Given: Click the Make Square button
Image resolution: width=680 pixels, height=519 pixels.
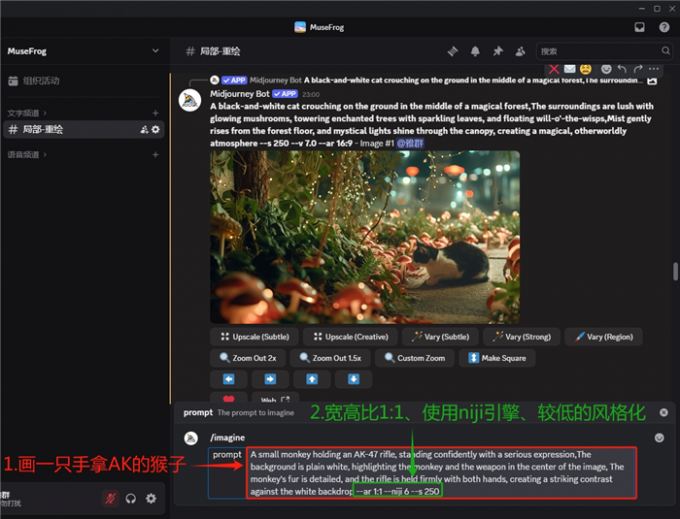Looking at the screenshot, I should pyautogui.click(x=497, y=358).
